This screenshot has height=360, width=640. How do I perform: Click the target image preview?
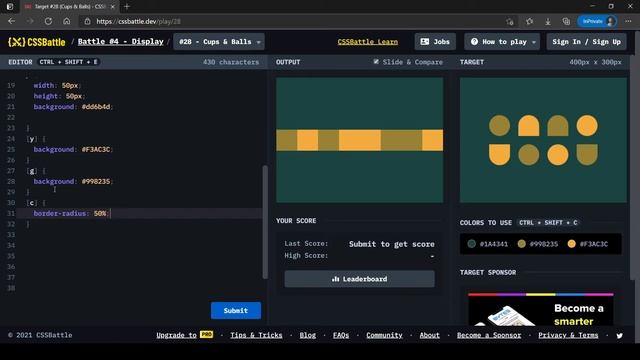pos(543,140)
